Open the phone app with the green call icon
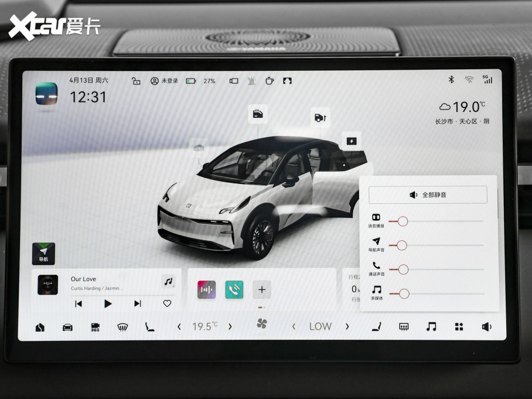This screenshot has height=399, width=532. [x=234, y=289]
